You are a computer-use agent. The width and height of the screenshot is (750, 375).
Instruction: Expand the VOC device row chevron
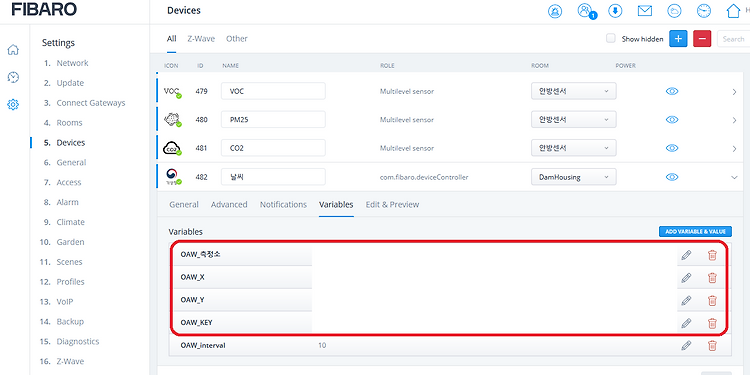pyautogui.click(x=734, y=92)
